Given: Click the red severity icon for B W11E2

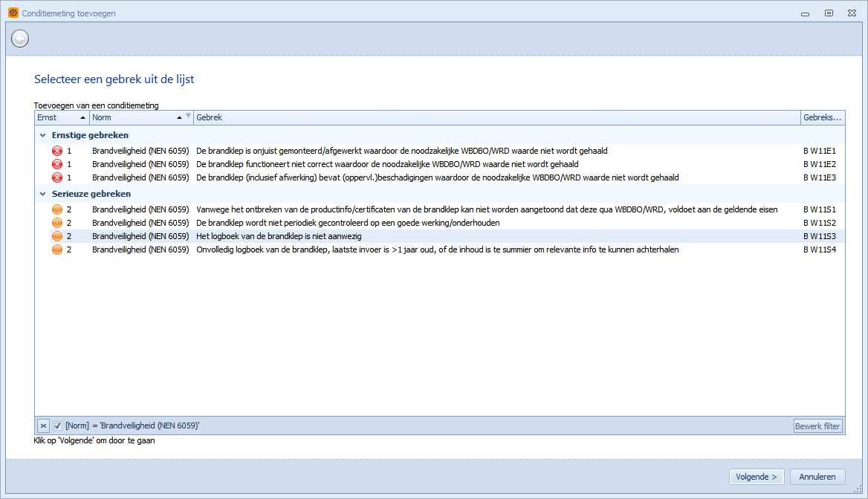Looking at the screenshot, I should tap(57, 164).
